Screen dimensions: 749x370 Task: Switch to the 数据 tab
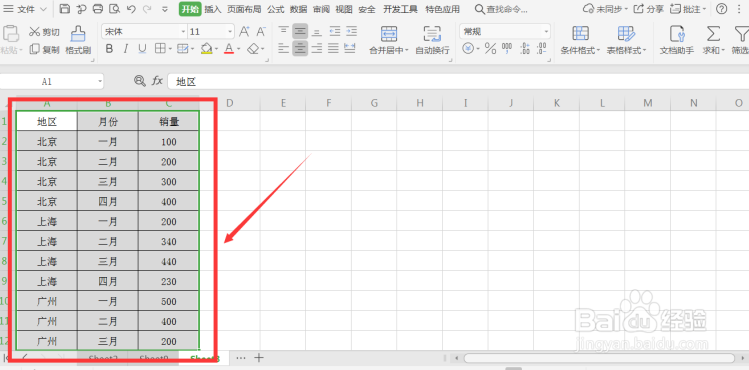click(x=299, y=9)
